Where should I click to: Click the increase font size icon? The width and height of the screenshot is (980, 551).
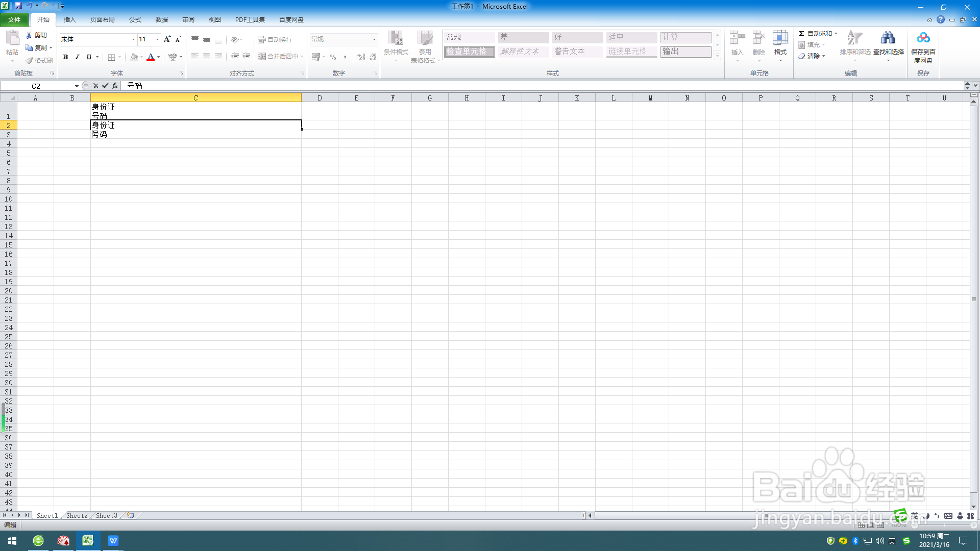pyautogui.click(x=167, y=39)
